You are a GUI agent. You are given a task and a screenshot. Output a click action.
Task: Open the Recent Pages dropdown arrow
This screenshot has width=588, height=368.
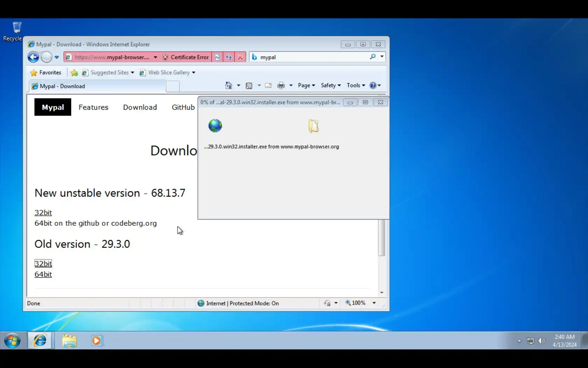click(x=57, y=57)
